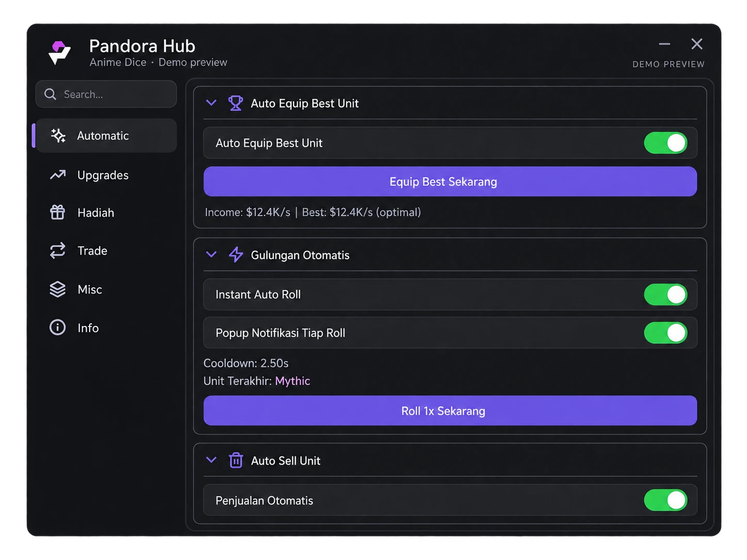Click the Cooldown: 2.50s text
The width and height of the screenshot is (747, 560).
[246, 363]
